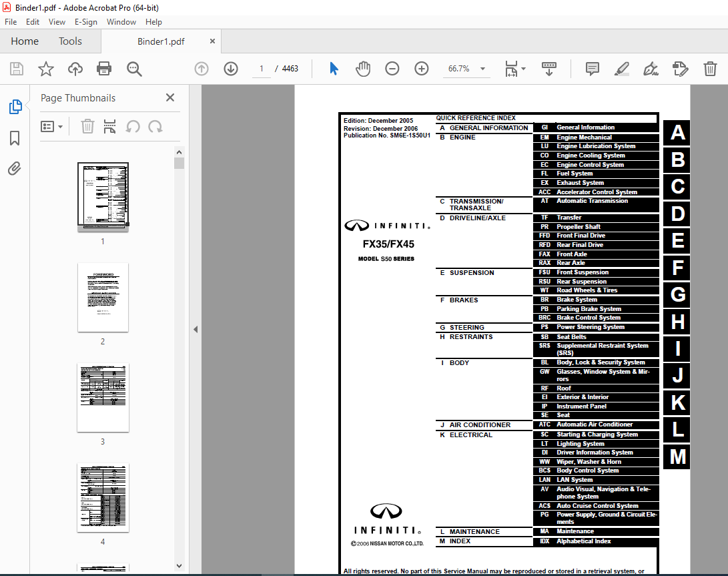
Task: Click the Find text magnifier icon
Action: pos(134,69)
